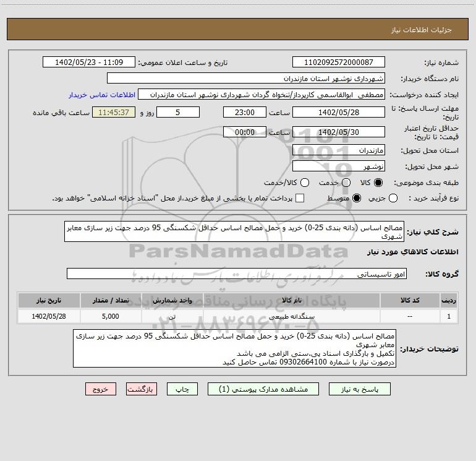The image size is (476, 461).
Task: Click the quantity cell 5,000
Action: [111, 316]
